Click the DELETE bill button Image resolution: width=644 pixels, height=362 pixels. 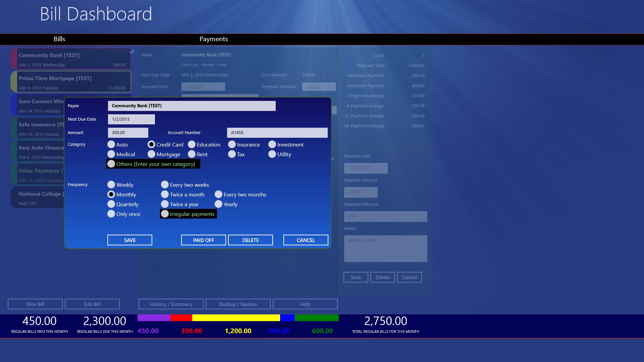[251, 240]
